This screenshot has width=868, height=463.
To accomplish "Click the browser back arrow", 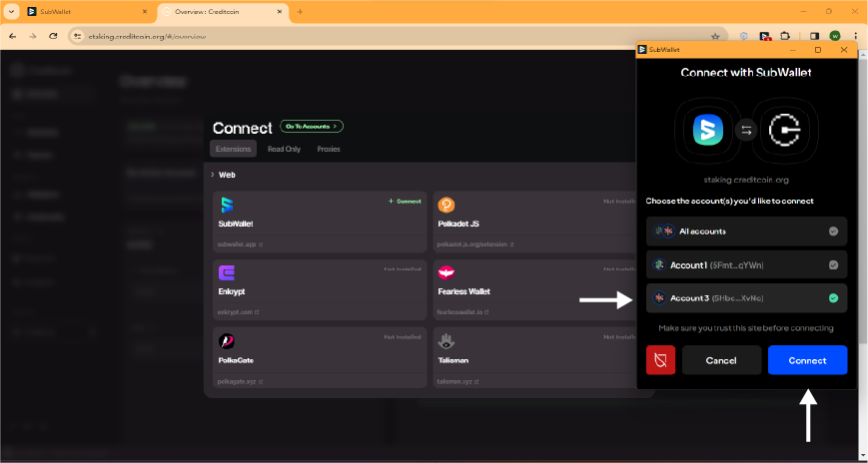I will click(13, 36).
